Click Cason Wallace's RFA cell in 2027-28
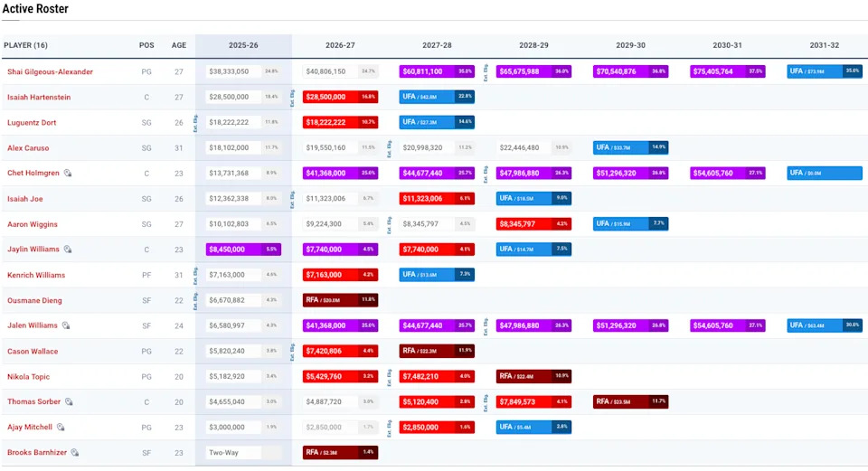 pos(437,352)
